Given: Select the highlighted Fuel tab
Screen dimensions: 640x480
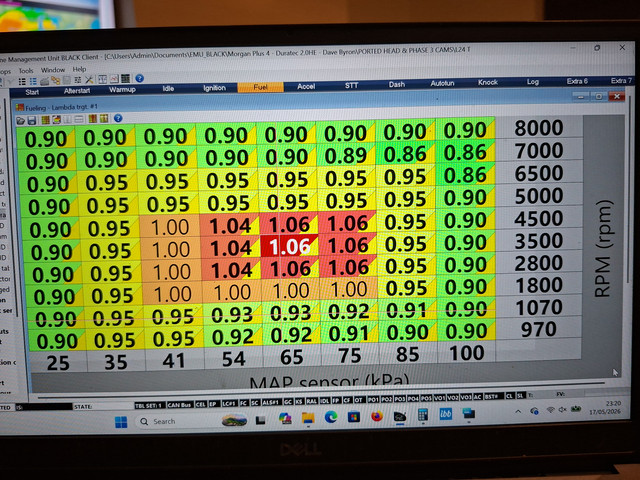Looking at the screenshot, I should point(260,87).
